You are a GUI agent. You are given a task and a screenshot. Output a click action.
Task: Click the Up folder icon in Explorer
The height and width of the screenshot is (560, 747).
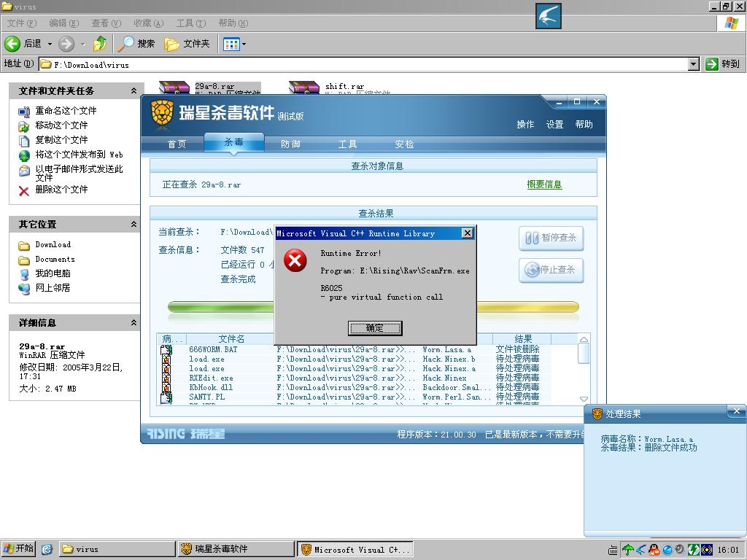click(99, 44)
